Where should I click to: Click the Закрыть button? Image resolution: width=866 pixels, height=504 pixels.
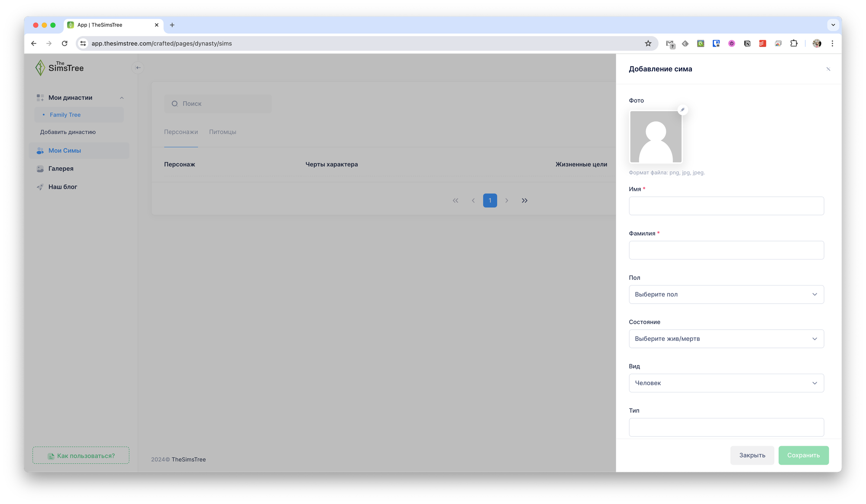[752, 455]
